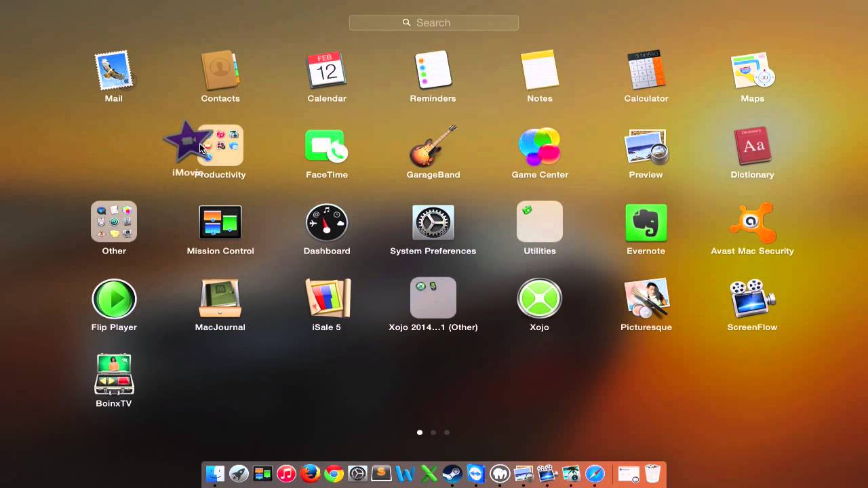Select the first Launchpad page dot
The height and width of the screenshot is (488, 868).
click(420, 432)
